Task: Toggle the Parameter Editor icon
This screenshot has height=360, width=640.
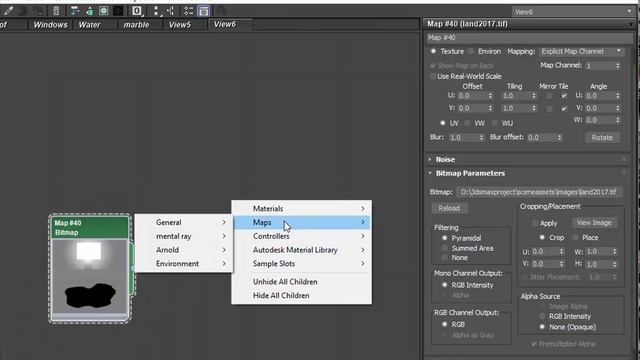Action: pos(203,11)
